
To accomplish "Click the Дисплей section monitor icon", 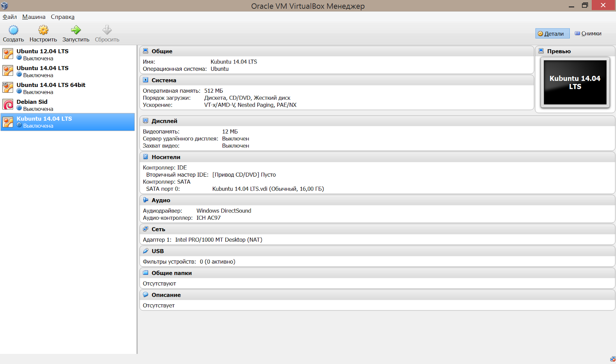I will [x=146, y=121].
